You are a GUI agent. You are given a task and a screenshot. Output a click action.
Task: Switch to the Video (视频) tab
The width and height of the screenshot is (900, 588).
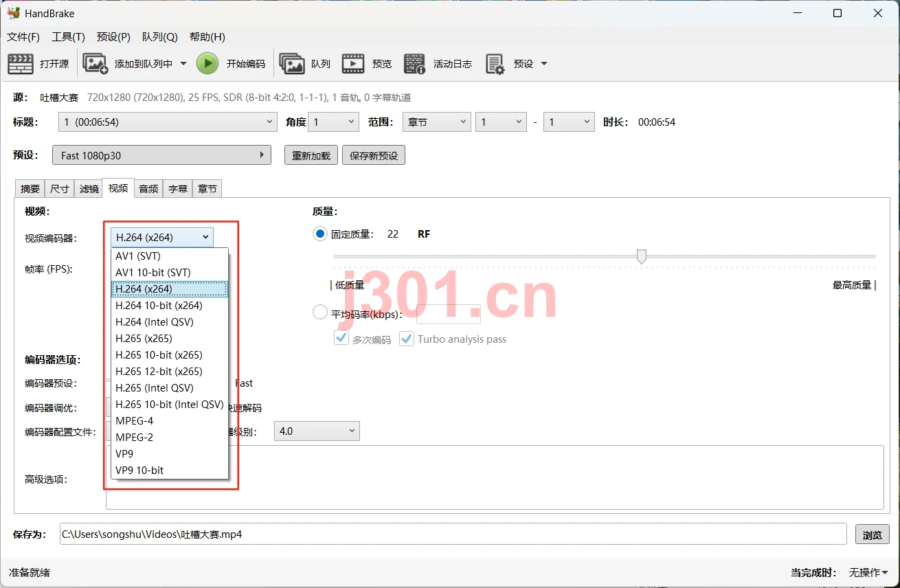pos(118,188)
